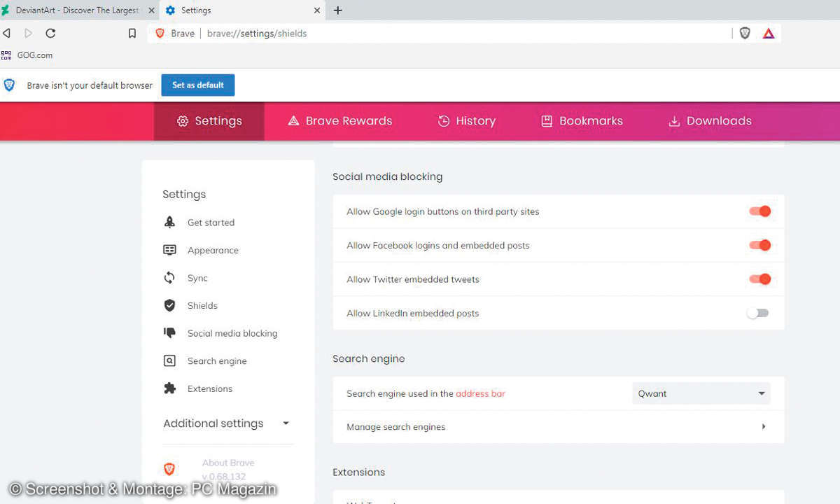
Task: Click the Manage search engines row label
Action: pos(395,427)
